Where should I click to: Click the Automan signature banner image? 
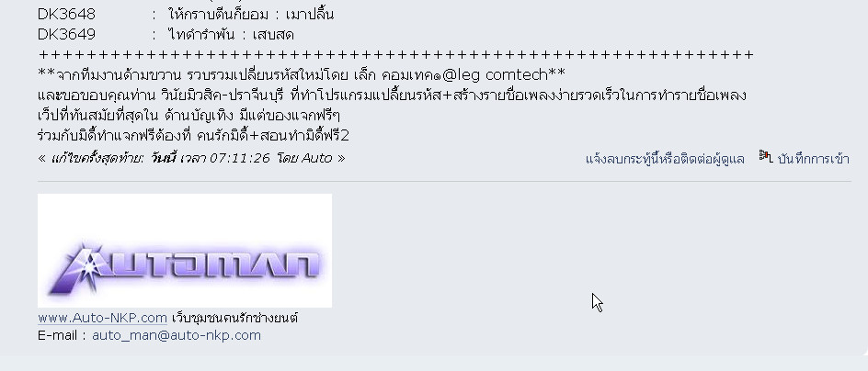pos(185,251)
